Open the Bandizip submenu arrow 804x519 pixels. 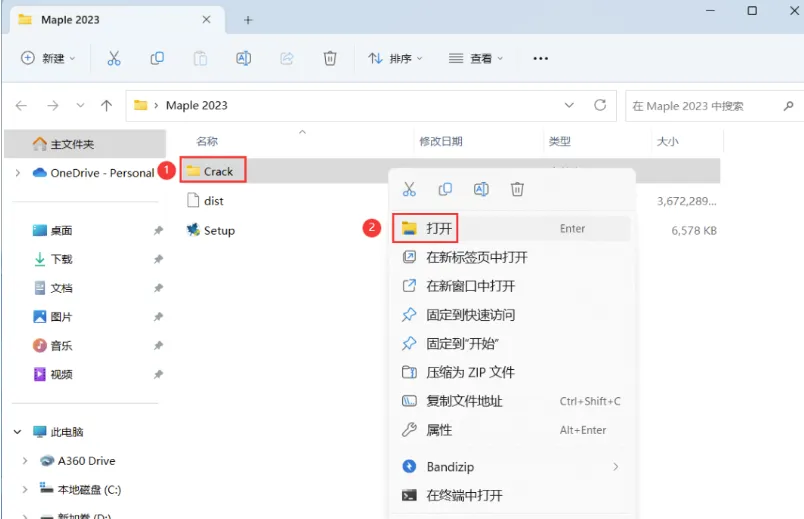pos(615,467)
